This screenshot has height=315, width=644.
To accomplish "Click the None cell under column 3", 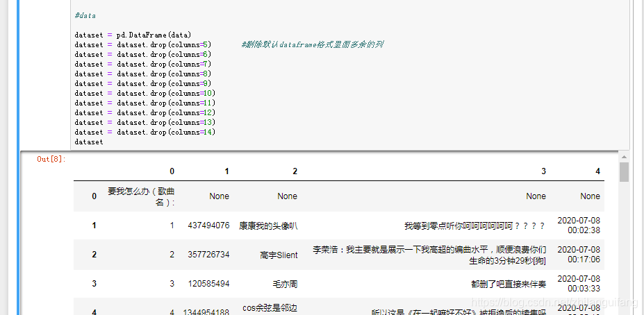I will 536,196.
